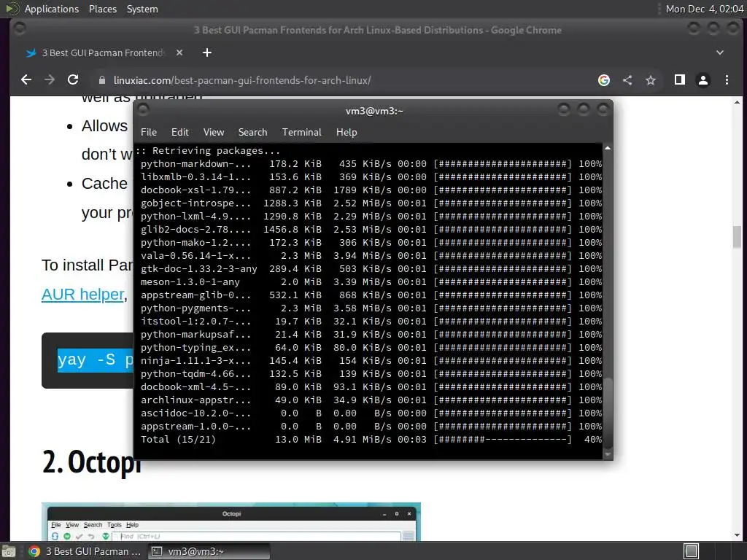Click the web page scrollbar's up arrow
Screen dimensions: 747x560
[x=737, y=102]
